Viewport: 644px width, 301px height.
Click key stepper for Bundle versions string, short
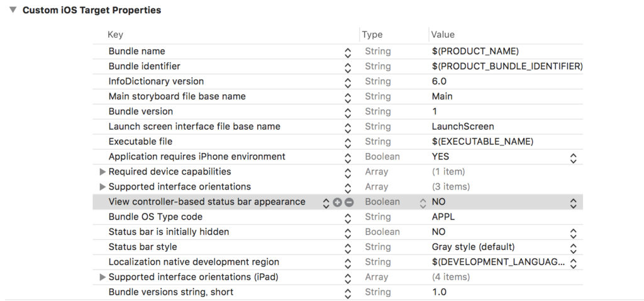pyautogui.click(x=347, y=293)
